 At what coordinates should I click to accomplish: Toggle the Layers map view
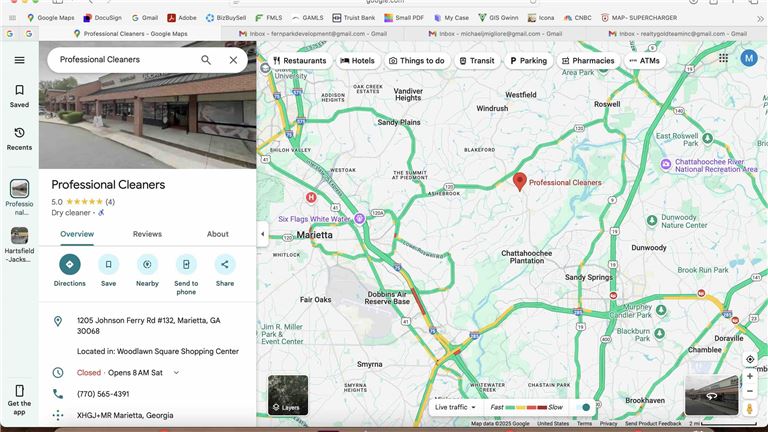(x=288, y=395)
